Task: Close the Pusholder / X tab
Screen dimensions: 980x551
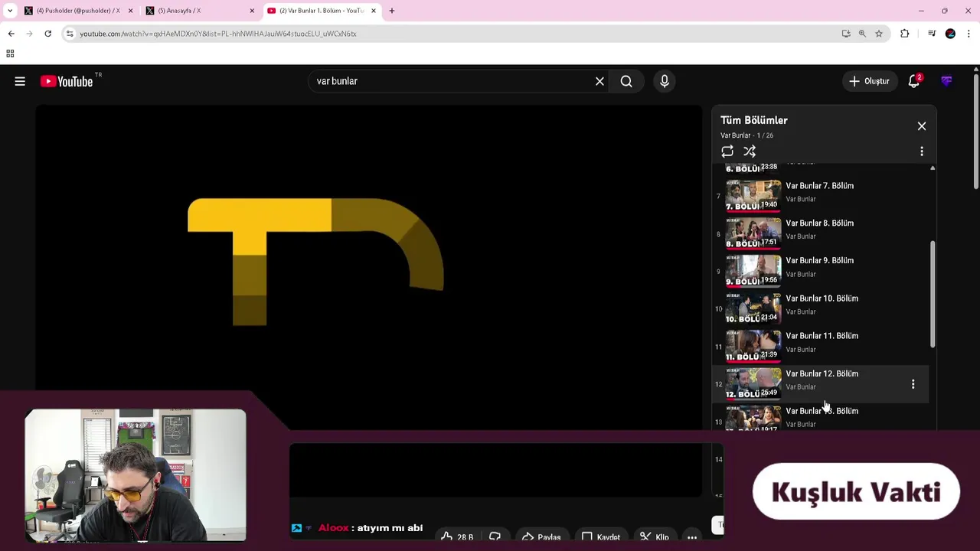Action: pos(130,11)
